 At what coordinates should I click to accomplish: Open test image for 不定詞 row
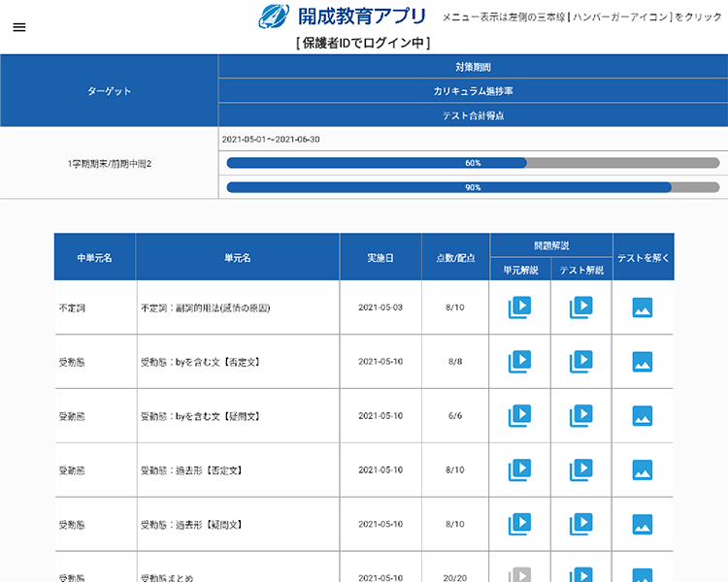click(x=643, y=307)
